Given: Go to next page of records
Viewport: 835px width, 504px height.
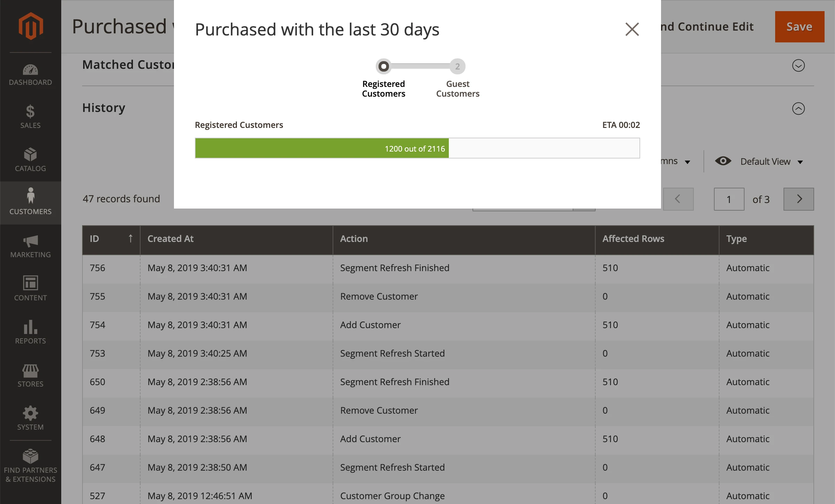Looking at the screenshot, I should (798, 199).
